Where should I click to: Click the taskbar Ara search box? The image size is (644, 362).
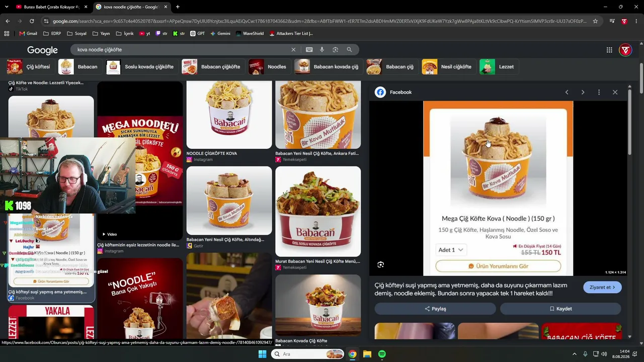308,354
